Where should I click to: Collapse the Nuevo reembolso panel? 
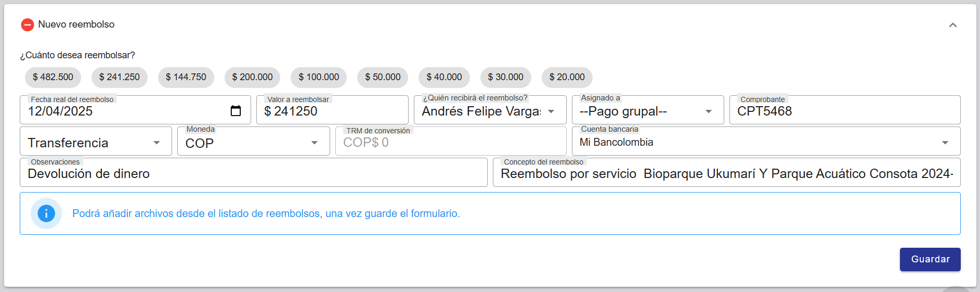pyautogui.click(x=952, y=25)
